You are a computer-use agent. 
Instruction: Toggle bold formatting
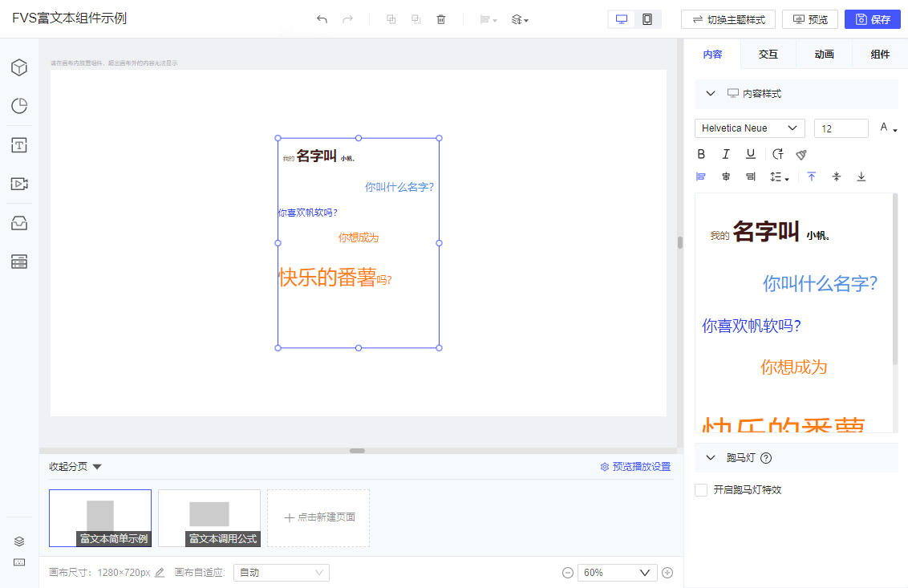coord(701,154)
